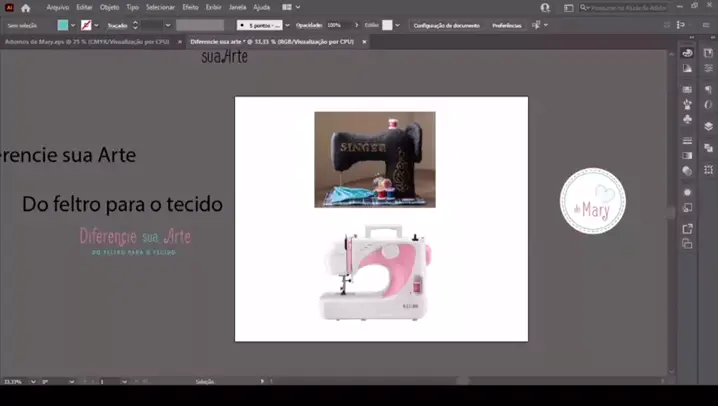Screen dimensions: 718x406
Task: Close the Diferencie sua arte tab
Action: tap(364, 42)
